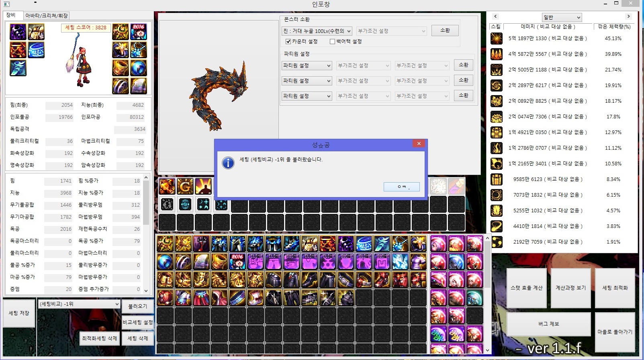Select the blue orb ring equipment icon
The width and height of the screenshot is (644, 360).
point(139,68)
